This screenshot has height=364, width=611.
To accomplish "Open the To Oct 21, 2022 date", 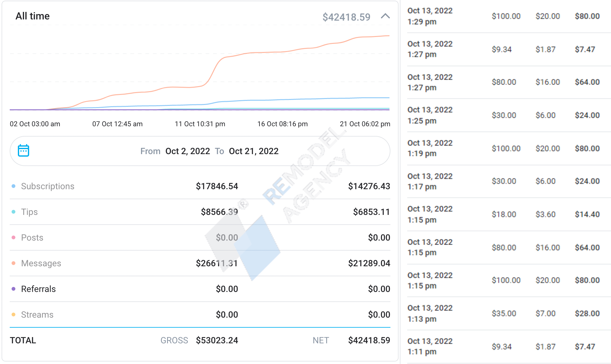I will (253, 151).
